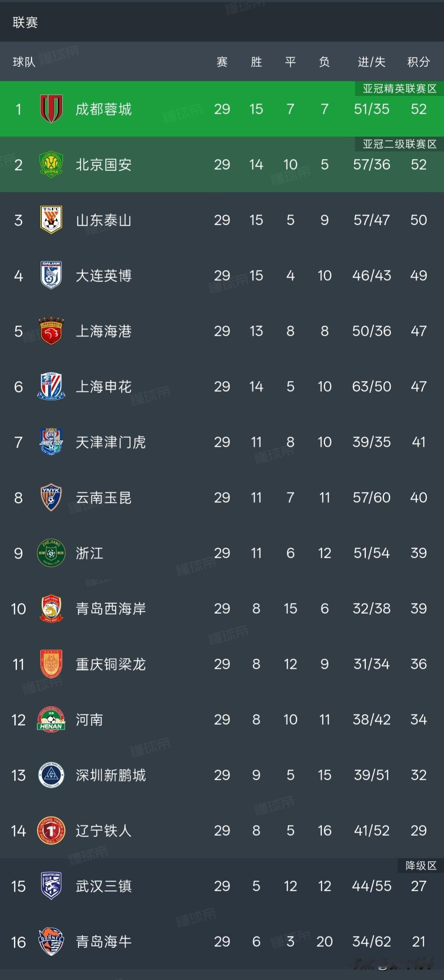Open the 重庆铜梁龙 team name link
The height and width of the screenshot is (980, 444).
pyautogui.click(x=111, y=664)
